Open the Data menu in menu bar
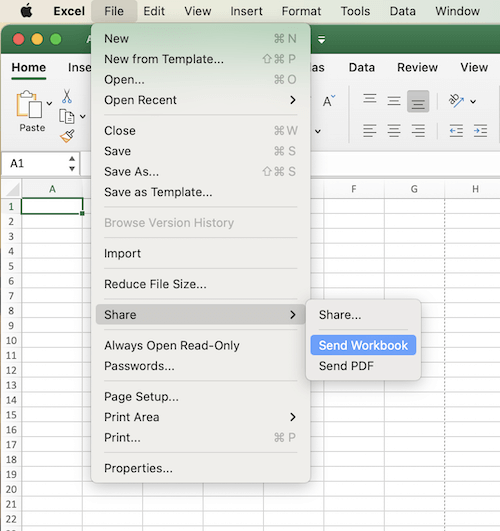 [x=402, y=11]
